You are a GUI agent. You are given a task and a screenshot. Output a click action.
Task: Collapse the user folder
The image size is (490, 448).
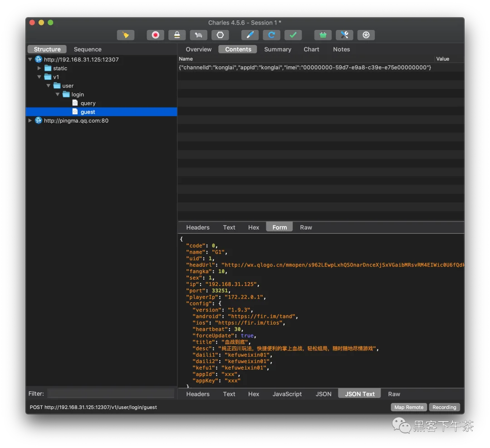coord(49,86)
